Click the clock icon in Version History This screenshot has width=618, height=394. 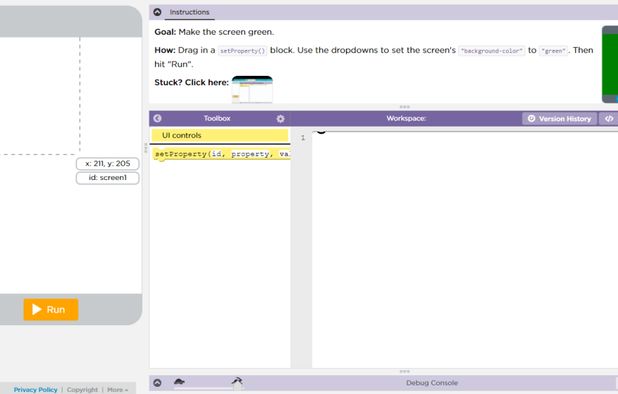click(x=531, y=118)
